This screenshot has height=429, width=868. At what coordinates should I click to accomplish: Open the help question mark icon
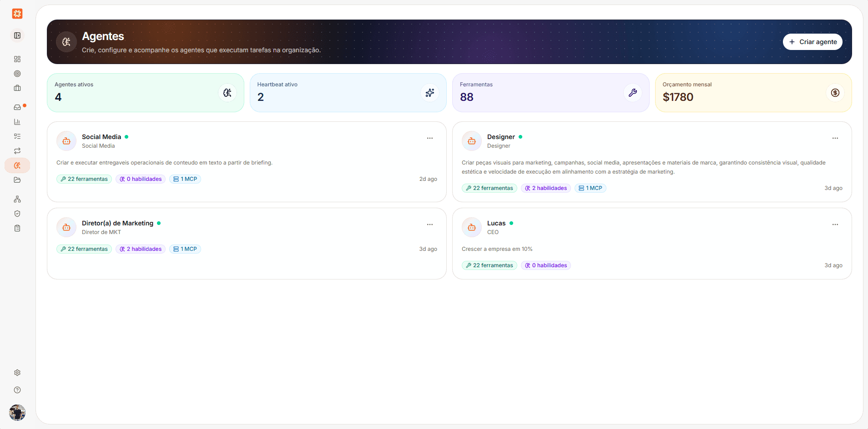coord(17,390)
